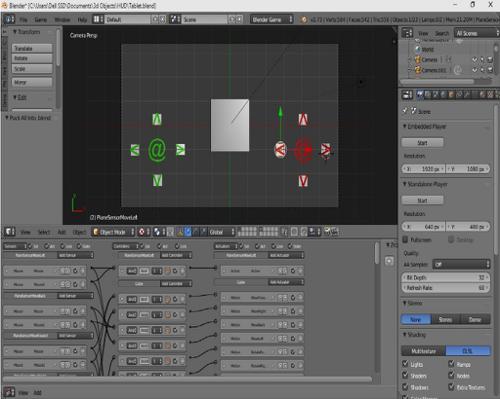Start the Standalone Player
The image size is (500, 399).
click(x=422, y=200)
